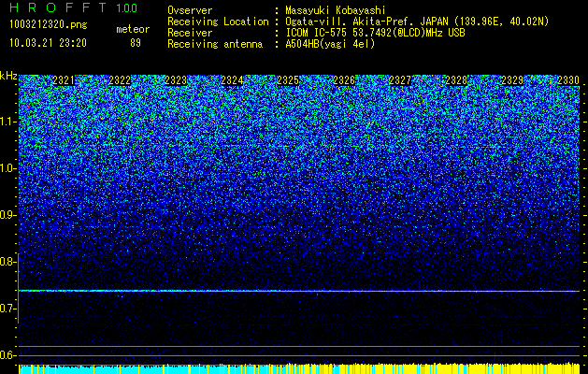Click the 0.9 kHz axis label
The image size is (588, 374).
tap(7, 215)
